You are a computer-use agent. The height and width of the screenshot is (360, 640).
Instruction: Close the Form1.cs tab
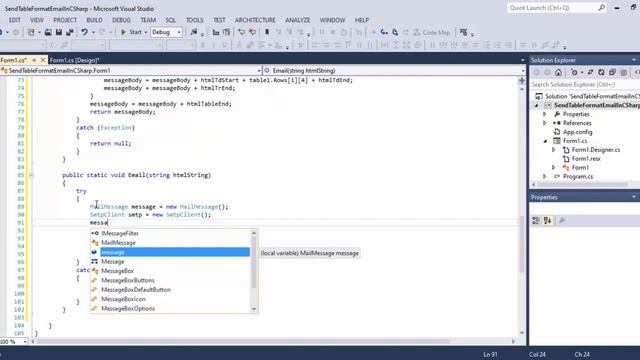(43, 60)
